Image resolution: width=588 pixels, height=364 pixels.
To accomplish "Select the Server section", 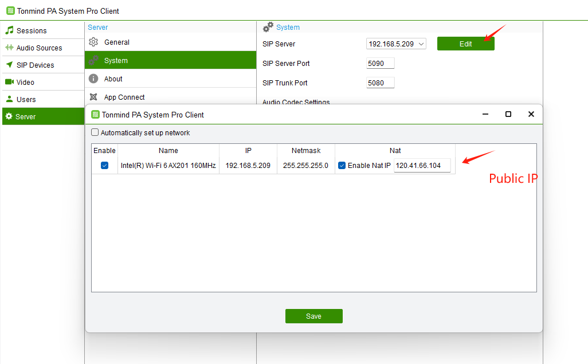I will click(43, 116).
